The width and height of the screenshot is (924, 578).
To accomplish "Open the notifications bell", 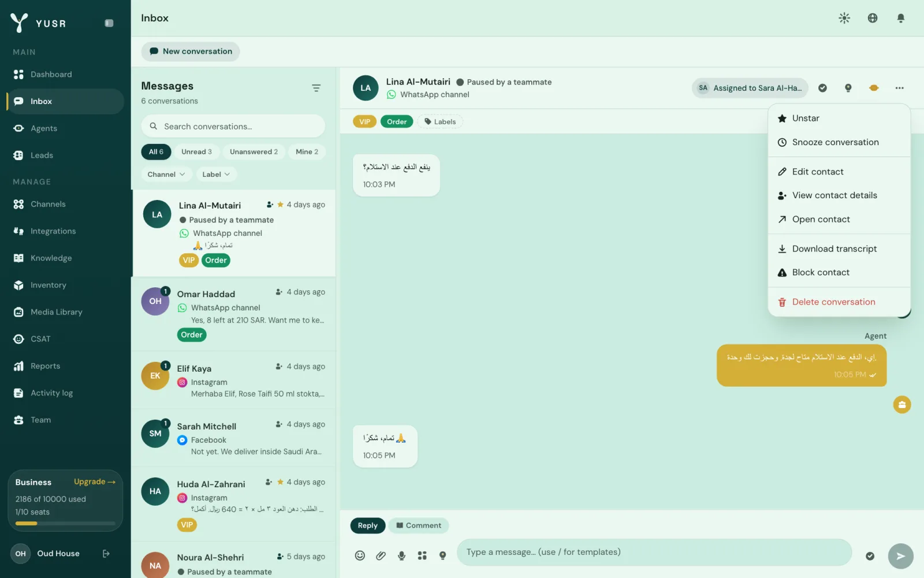I will (x=900, y=18).
